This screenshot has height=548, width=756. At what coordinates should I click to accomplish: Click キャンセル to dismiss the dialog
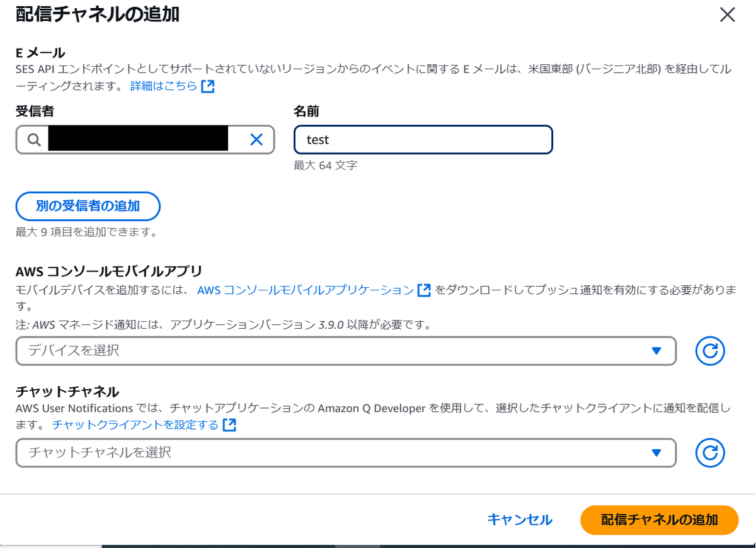click(x=520, y=520)
